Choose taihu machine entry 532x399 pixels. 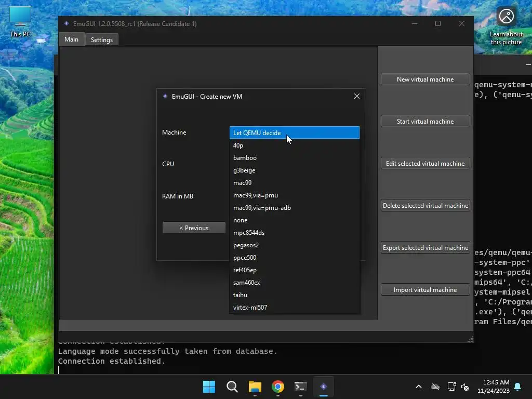pyautogui.click(x=294, y=295)
